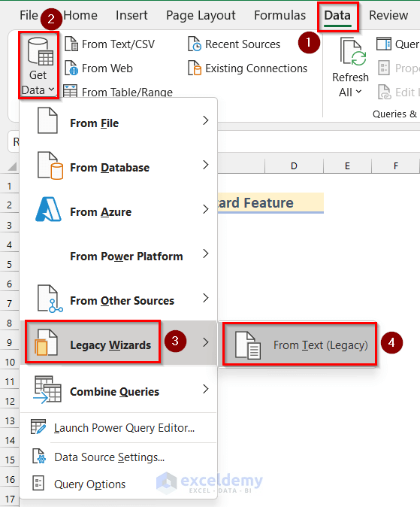This screenshot has width=420, height=507.
Task: Select column D header
Action: pyautogui.click(x=294, y=166)
